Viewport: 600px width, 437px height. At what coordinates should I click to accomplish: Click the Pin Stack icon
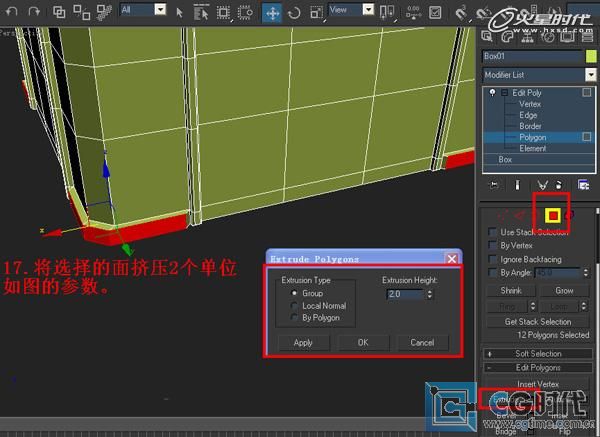point(494,185)
